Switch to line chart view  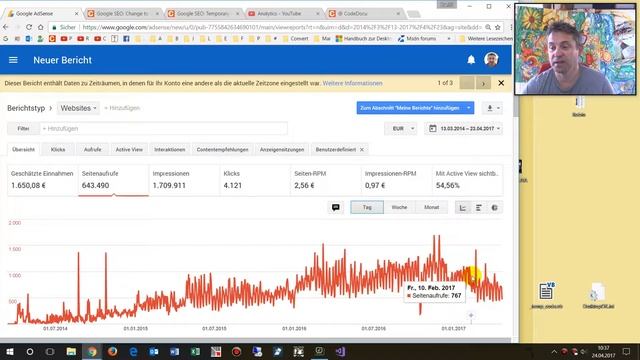[x=462, y=208]
